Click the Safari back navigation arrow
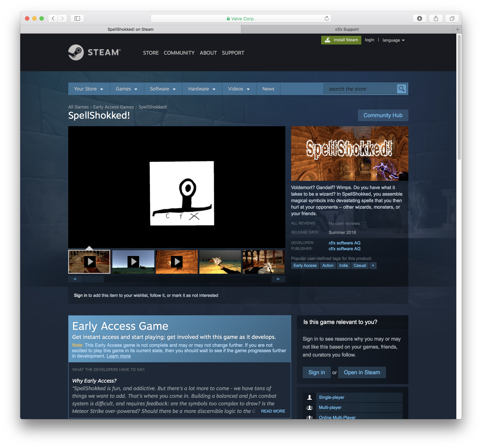Image resolution: width=482 pixels, height=448 pixels. (53, 18)
